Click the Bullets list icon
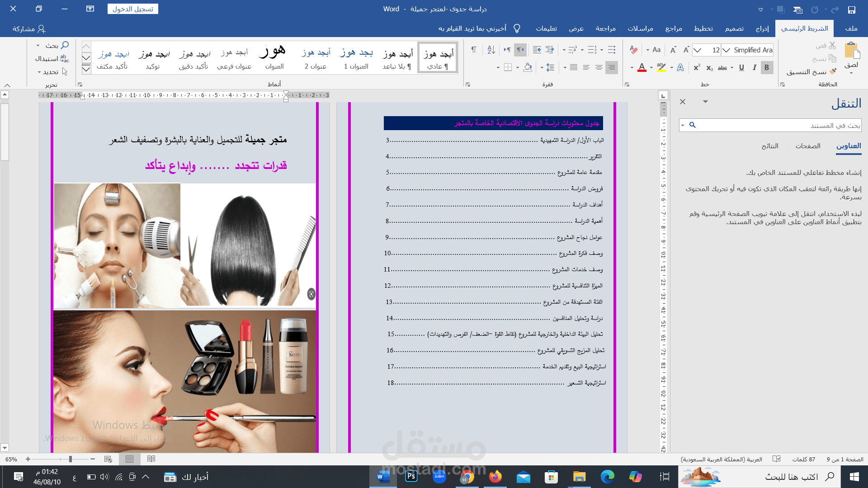The image size is (868, 488). click(x=612, y=50)
